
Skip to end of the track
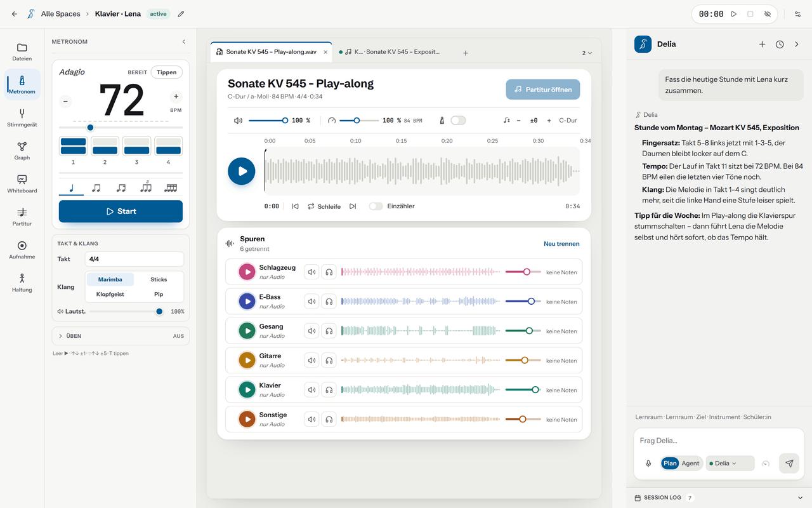click(x=353, y=206)
